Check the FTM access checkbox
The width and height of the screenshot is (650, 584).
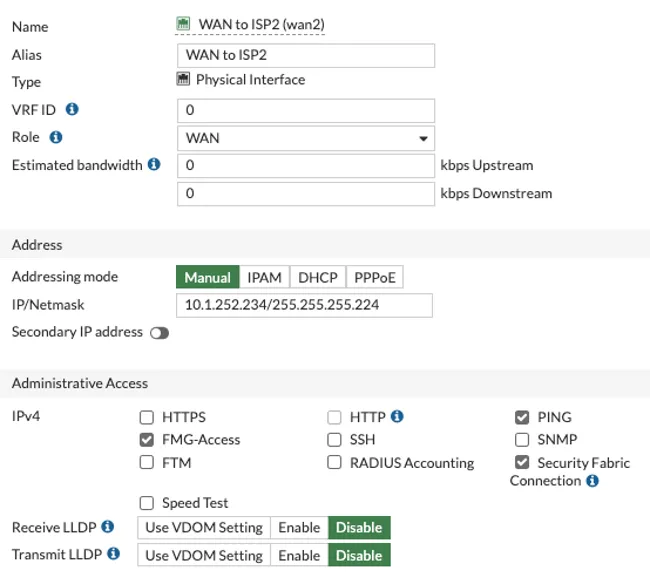coord(147,462)
